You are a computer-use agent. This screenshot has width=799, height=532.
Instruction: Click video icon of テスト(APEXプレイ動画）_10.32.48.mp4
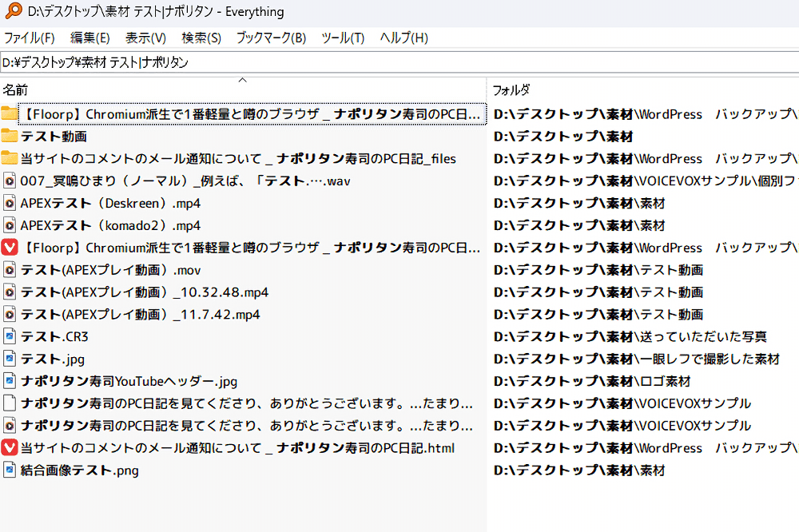coord(9,292)
